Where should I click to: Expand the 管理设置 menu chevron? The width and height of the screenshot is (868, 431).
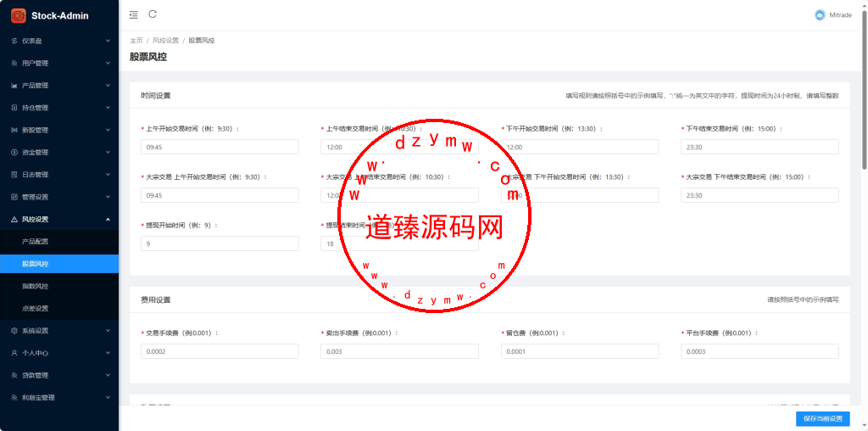[x=108, y=197]
